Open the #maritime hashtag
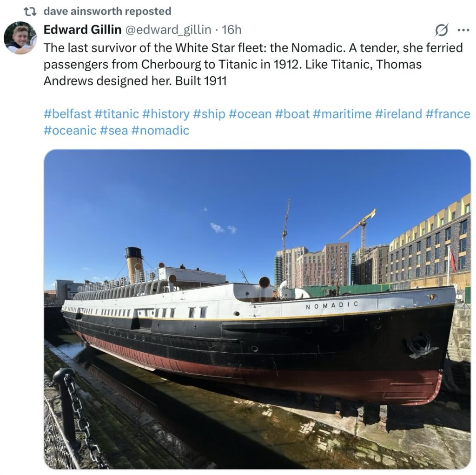 pyautogui.click(x=342, y=114)
